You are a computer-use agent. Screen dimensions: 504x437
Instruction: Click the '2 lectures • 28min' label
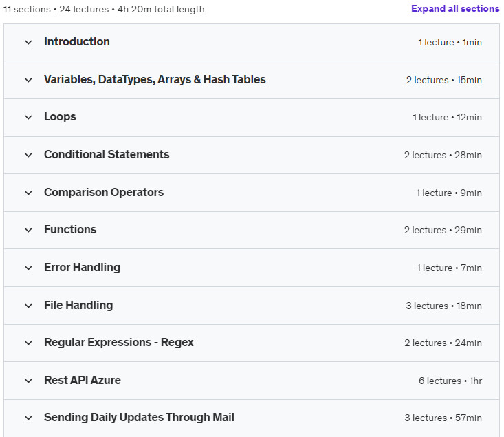click(x=443, y=155)
